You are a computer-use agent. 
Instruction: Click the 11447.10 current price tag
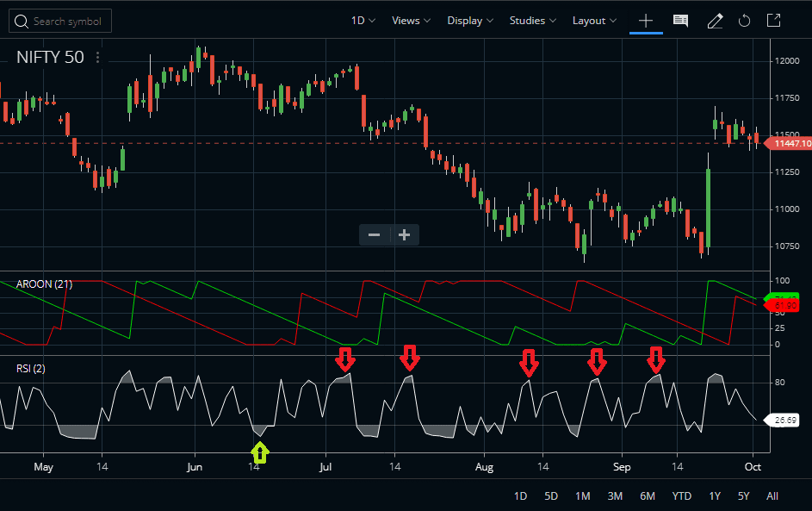tap(790, 143)
